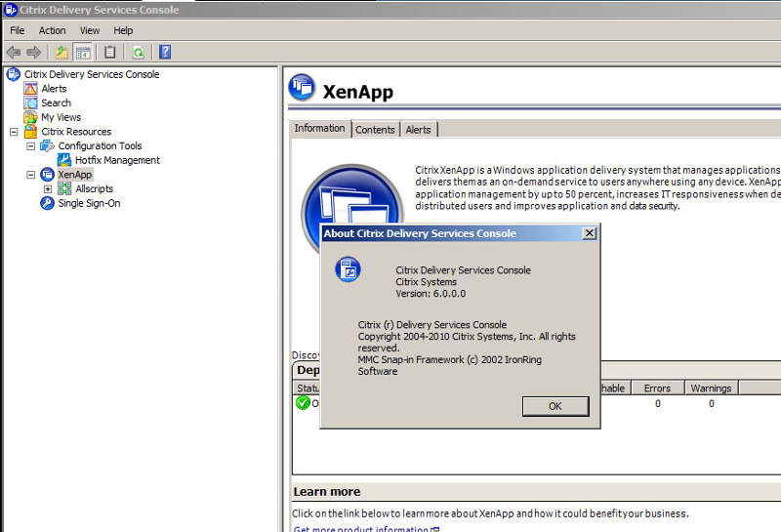The width and height of the screenshot is (781, 532).
Task: Switch to the Contents tab
Action: pos(375,130)
